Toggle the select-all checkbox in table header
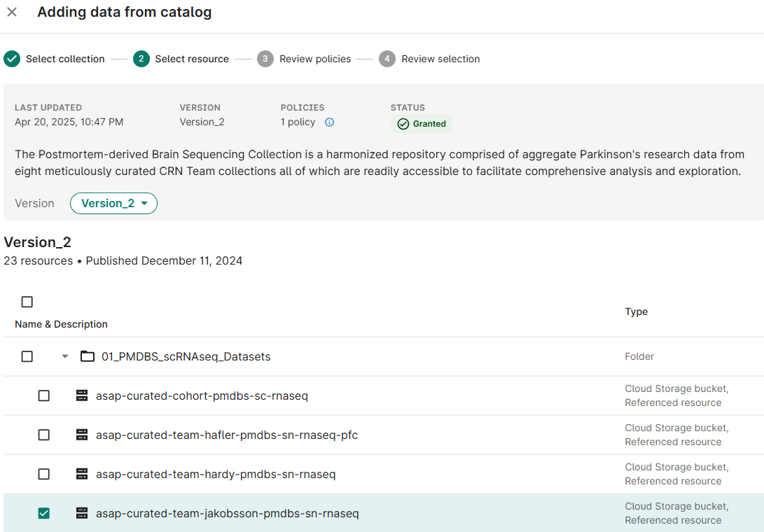This screenshot has width=764, height=532. 27,302
